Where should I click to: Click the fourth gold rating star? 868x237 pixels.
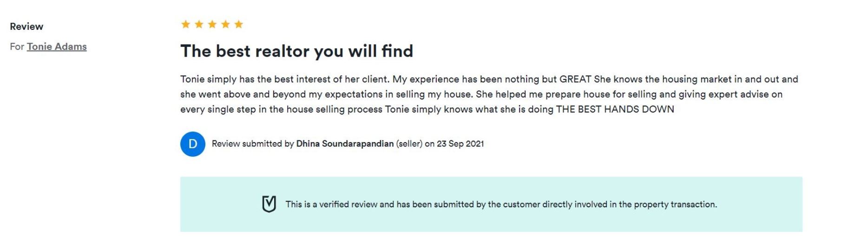coord(225,24)
